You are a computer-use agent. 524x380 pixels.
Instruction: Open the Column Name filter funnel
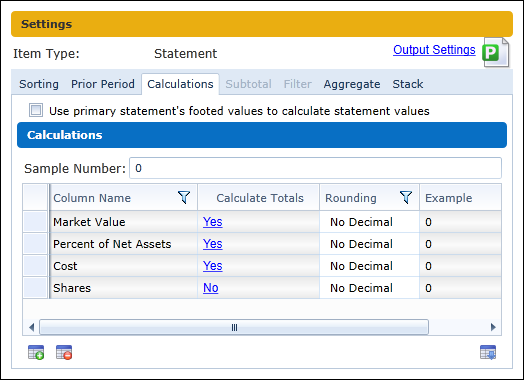point(184,197)
